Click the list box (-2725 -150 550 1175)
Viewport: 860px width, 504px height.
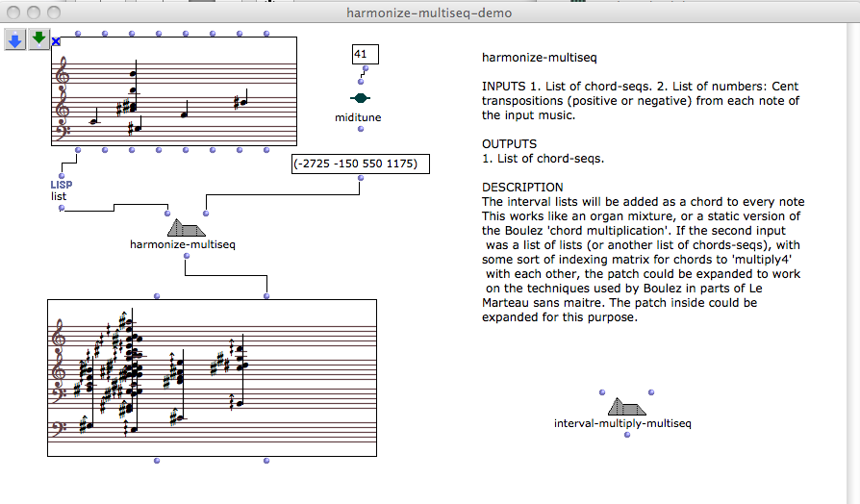point(360,164)
